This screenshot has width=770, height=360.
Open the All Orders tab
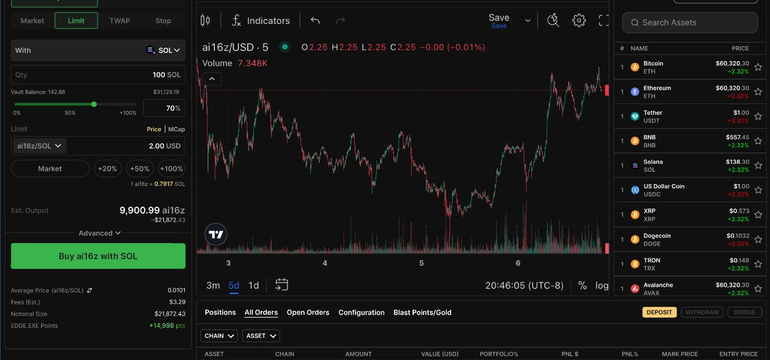(261, 312)
